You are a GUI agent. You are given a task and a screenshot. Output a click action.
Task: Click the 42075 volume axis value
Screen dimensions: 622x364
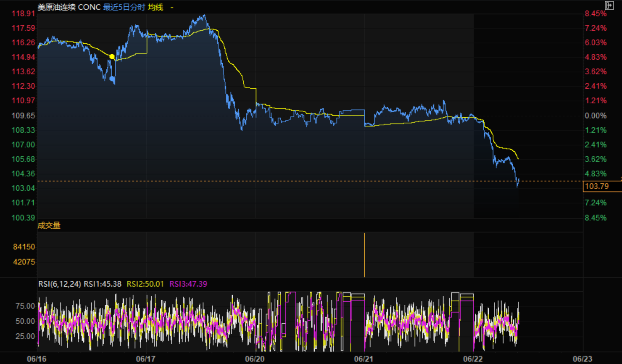click(x=24, y=262)
